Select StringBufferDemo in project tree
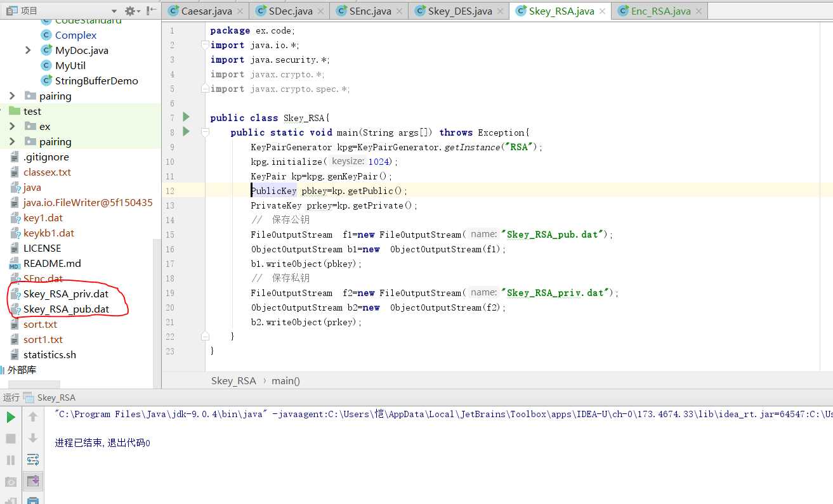The height and width of the screenshot is (504, 833). point(96,81)
